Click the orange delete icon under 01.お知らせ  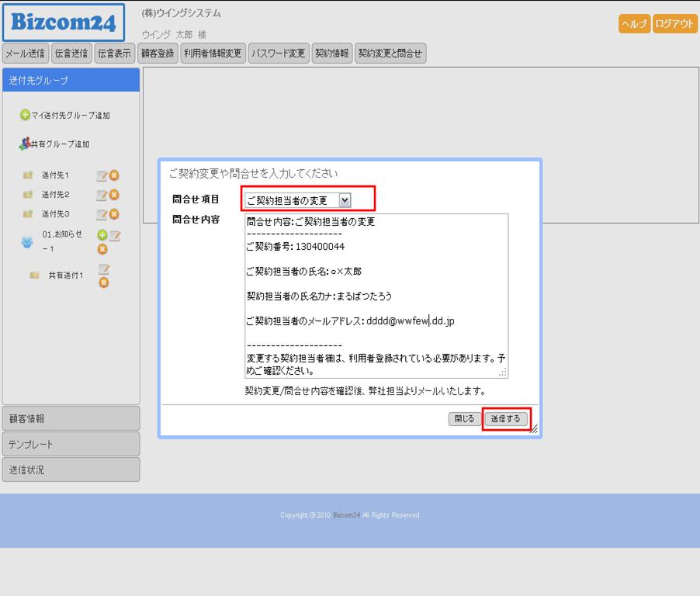point(102,249)
